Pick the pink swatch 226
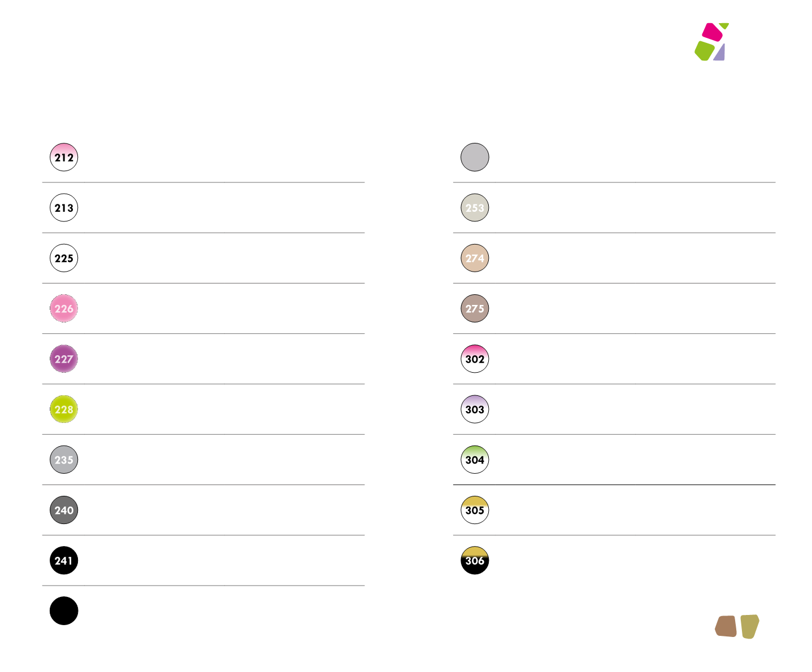The image size is (812, 672). 64,308
